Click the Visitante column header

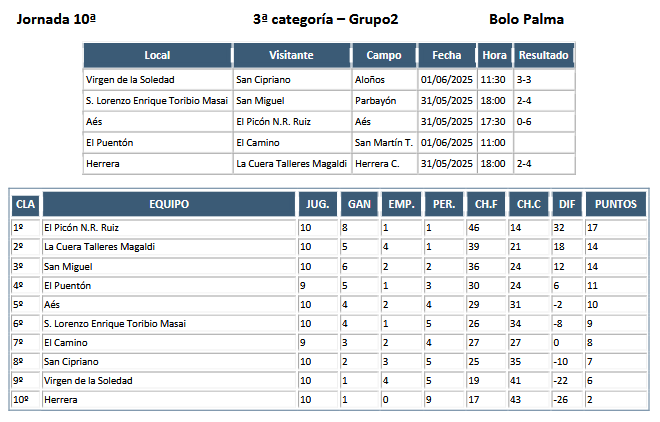click(292, 55)
